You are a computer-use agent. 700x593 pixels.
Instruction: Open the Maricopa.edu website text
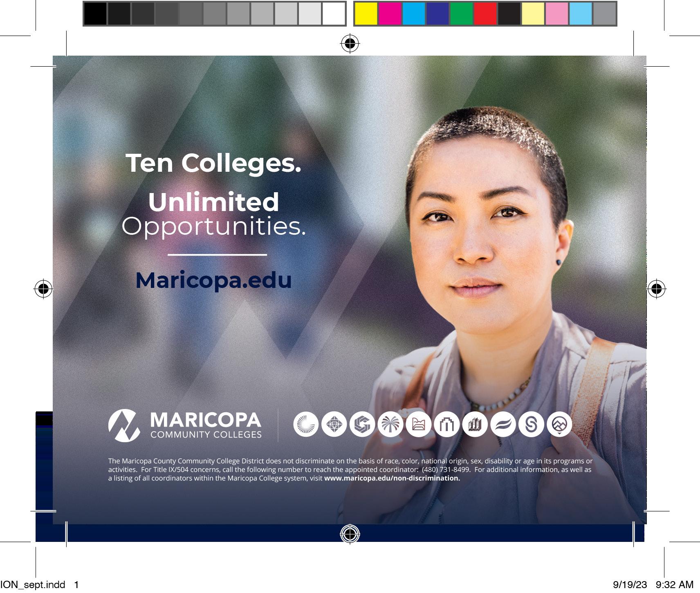tap(213, 280)
